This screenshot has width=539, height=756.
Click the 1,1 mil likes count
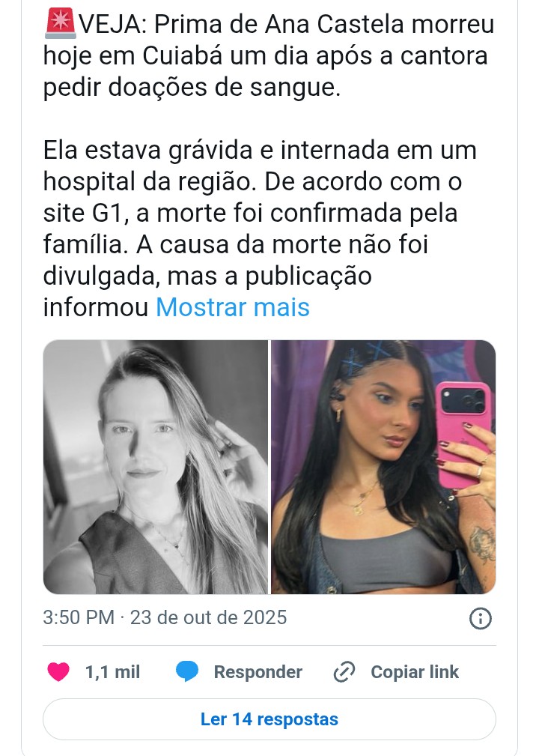[112, 671]
